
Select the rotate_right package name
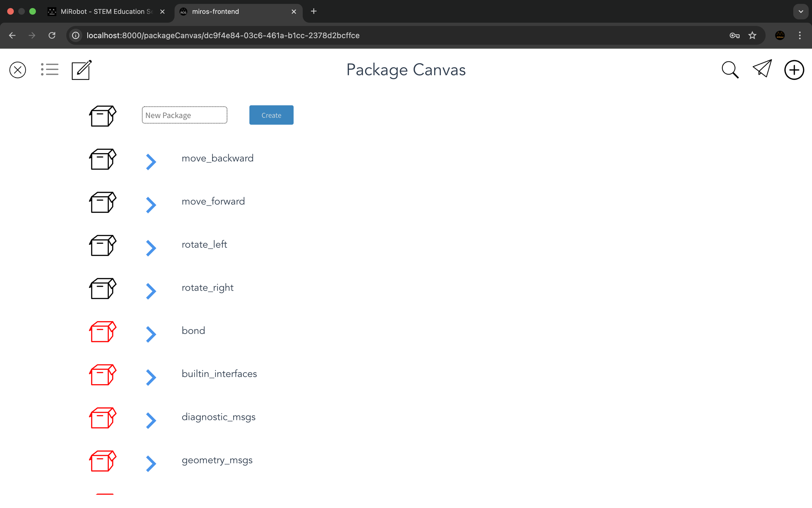[208, 288]
